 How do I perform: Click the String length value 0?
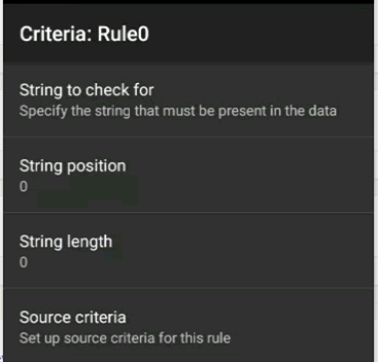[x=23, y=262]
